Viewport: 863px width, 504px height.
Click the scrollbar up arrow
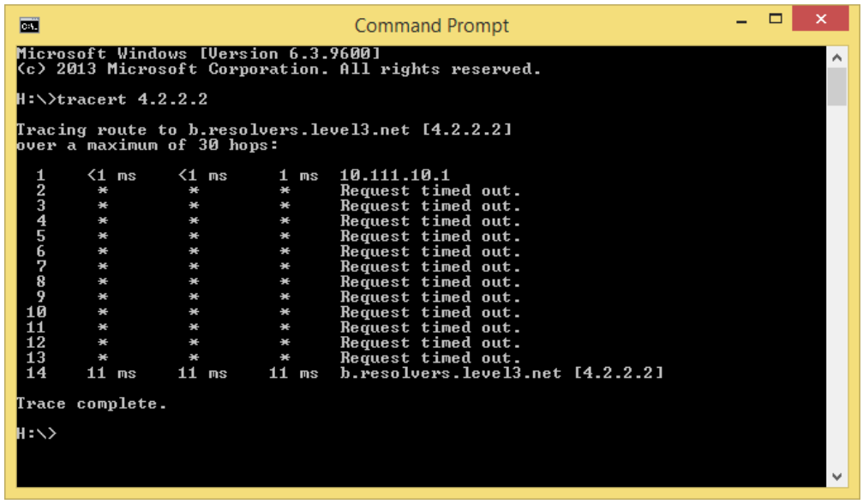point(837,57)
